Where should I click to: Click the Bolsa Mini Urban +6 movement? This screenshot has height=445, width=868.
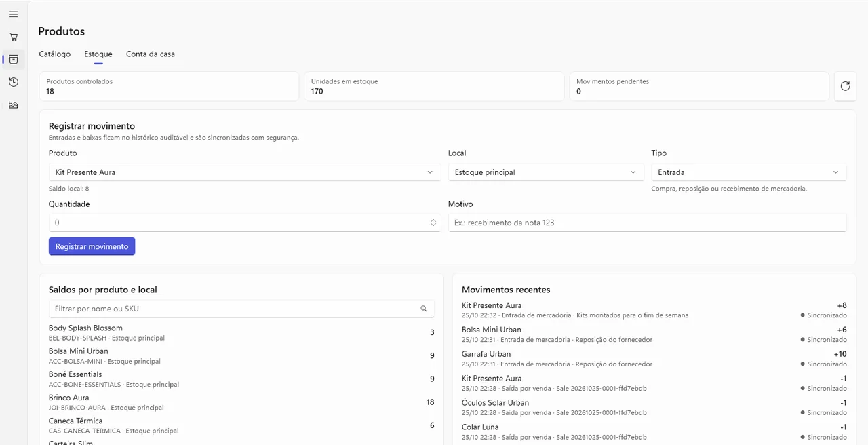pyautogui.click(x=654, y=334)
